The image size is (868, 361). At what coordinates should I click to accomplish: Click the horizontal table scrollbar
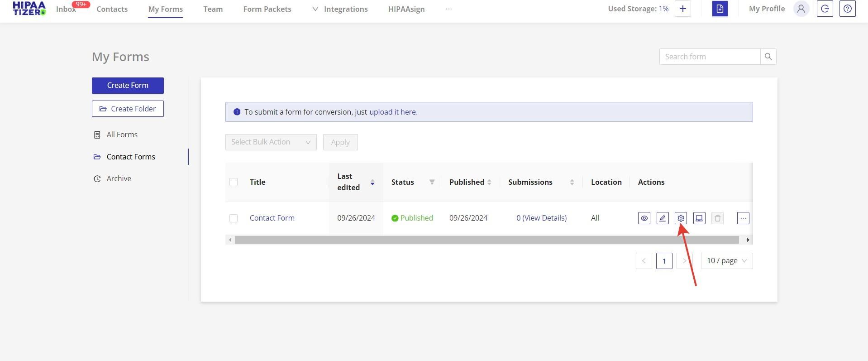coord(486,240)
